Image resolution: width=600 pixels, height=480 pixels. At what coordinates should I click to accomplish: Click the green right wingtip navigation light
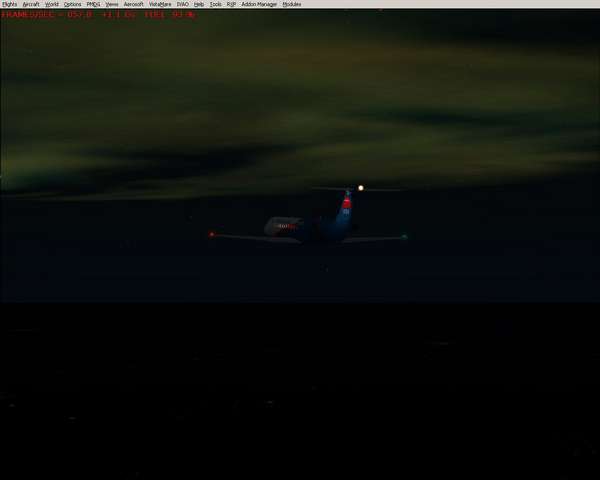pos(404,237)
